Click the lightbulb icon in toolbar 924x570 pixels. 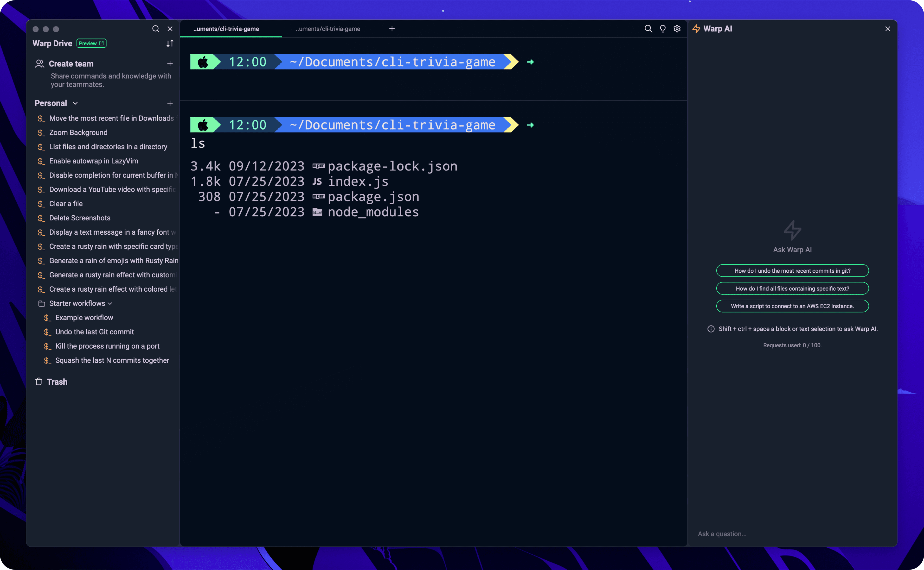pyautogui.click(x=662, y=29)
